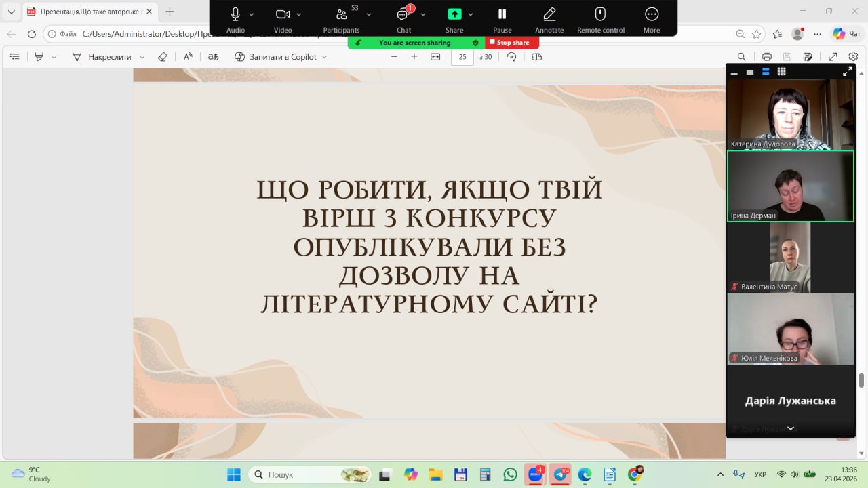The image size is (868, 488).
Task: Expand the Video options arrow
Action: (x=299, y=14)
